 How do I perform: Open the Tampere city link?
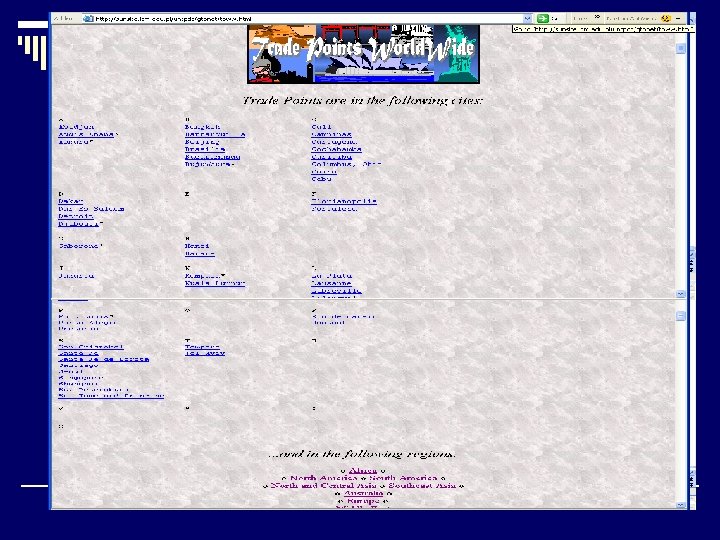[x=202, y=347]
